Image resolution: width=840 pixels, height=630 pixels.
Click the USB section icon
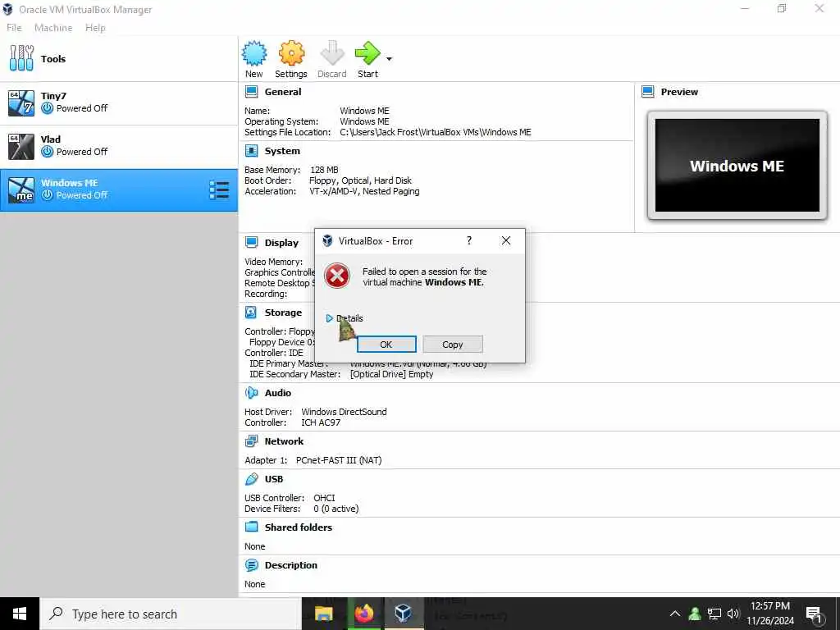click(x=251, y=479)
